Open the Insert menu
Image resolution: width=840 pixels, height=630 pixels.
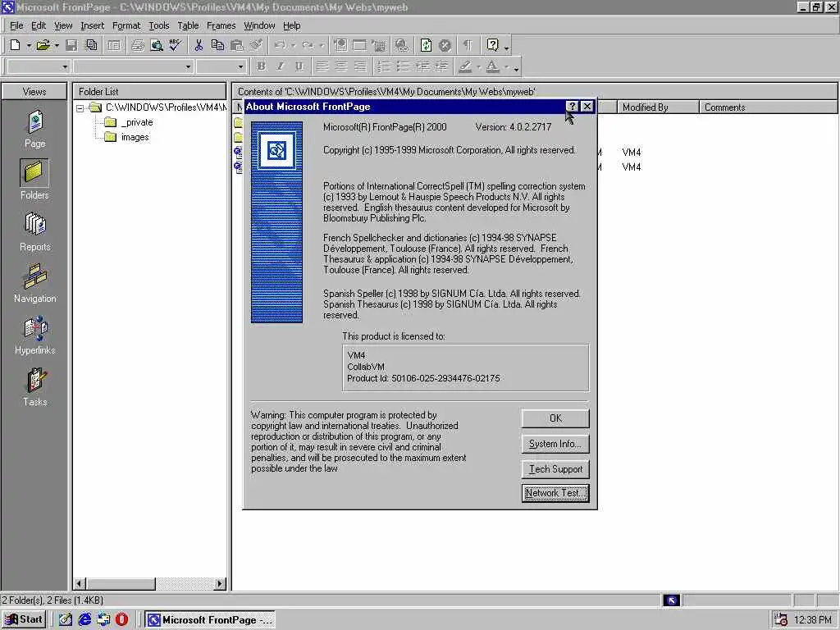pos(92,25)
